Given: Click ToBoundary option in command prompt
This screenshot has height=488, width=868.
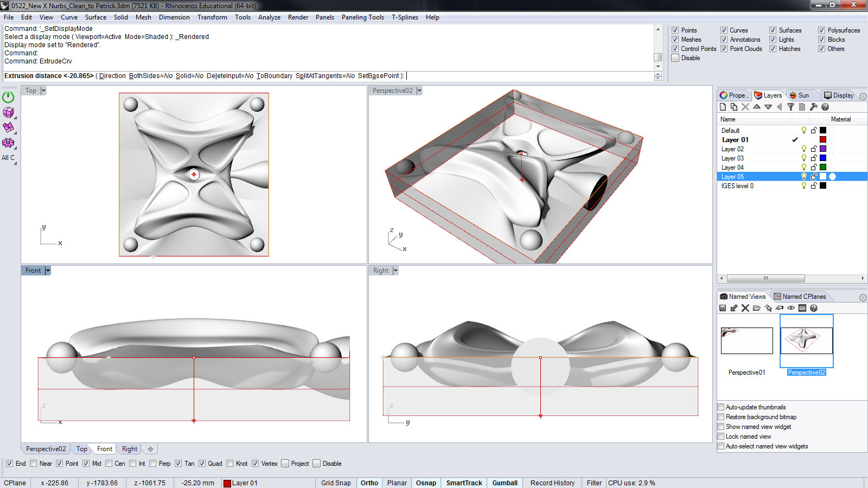Looking at the screenshot, I should (x=275, y=76).
